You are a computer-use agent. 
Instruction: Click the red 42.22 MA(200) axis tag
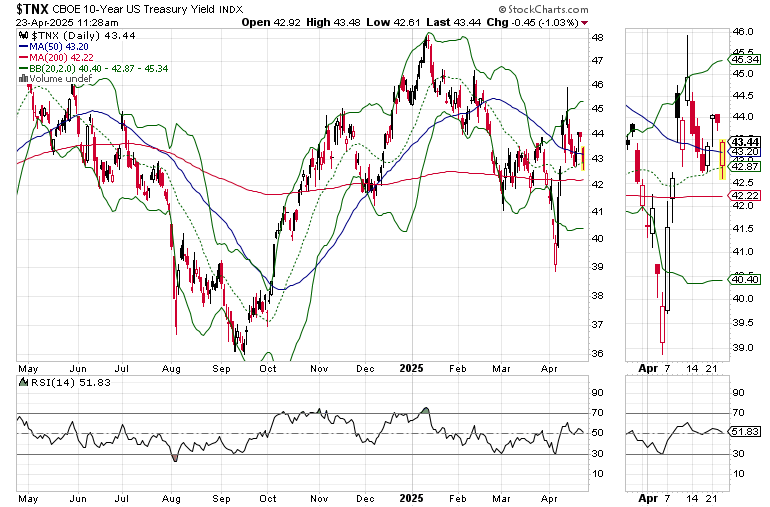(x=745, y=196)
